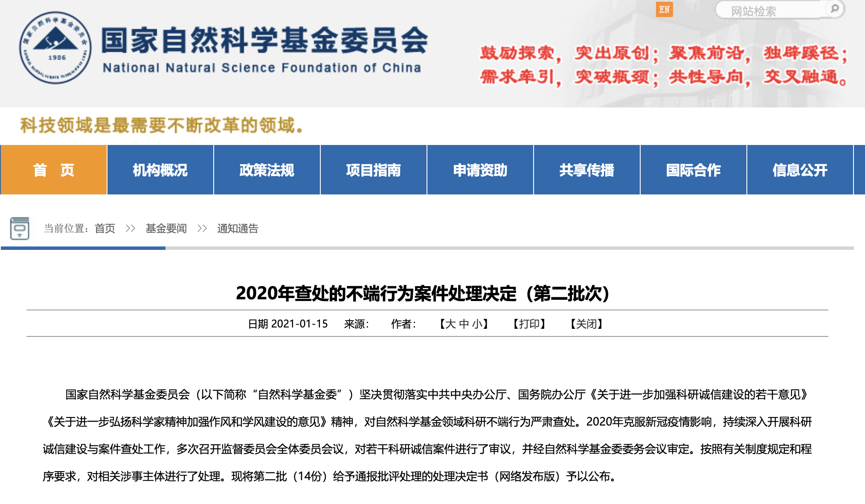Open the 信息公开 menu
Screen dimensions: 865x504
(x=800, y=170)
